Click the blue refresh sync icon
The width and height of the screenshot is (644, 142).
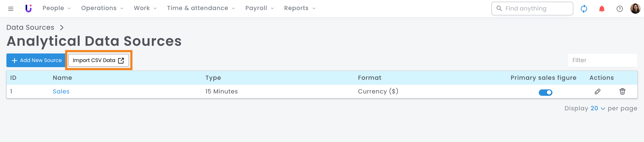(584, 9)
